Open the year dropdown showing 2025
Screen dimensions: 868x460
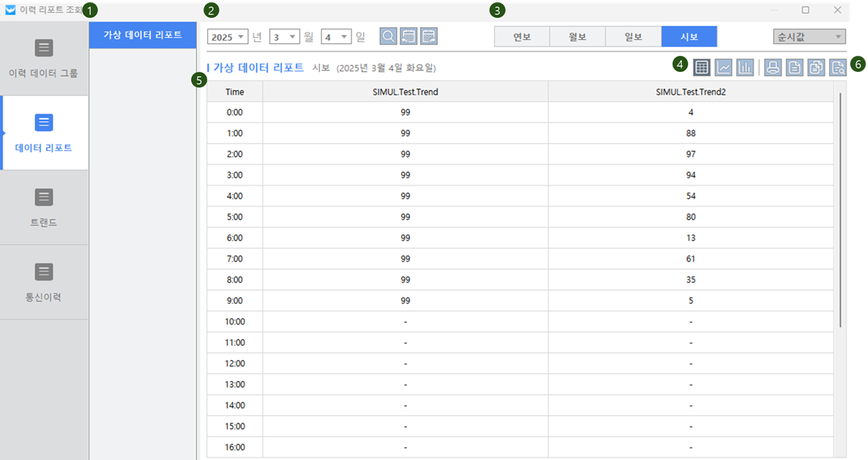pos(227,37)
